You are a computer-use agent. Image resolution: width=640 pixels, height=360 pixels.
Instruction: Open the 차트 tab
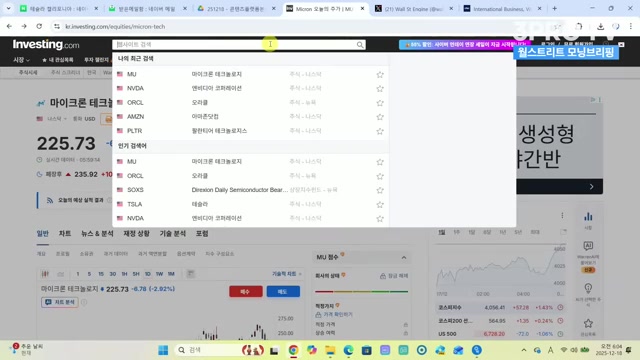[65, 233]
